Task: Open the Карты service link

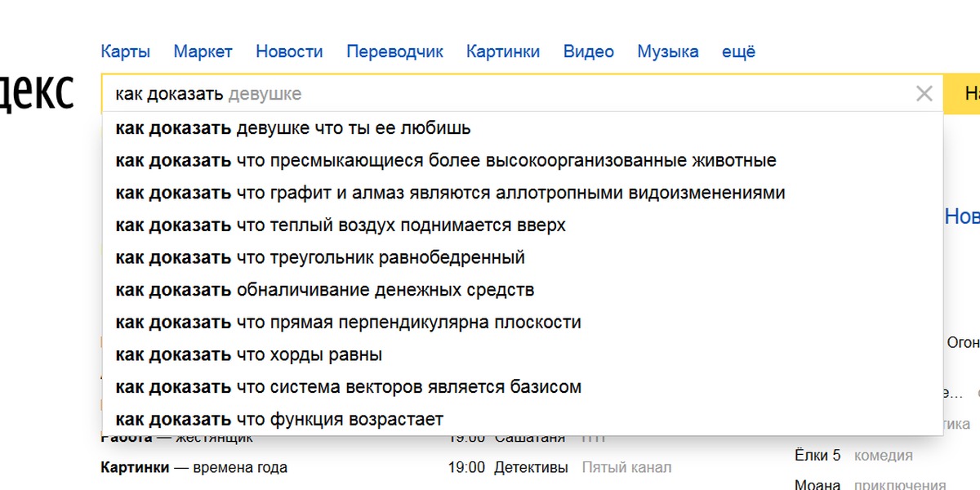Action: (x=125, y=51)
